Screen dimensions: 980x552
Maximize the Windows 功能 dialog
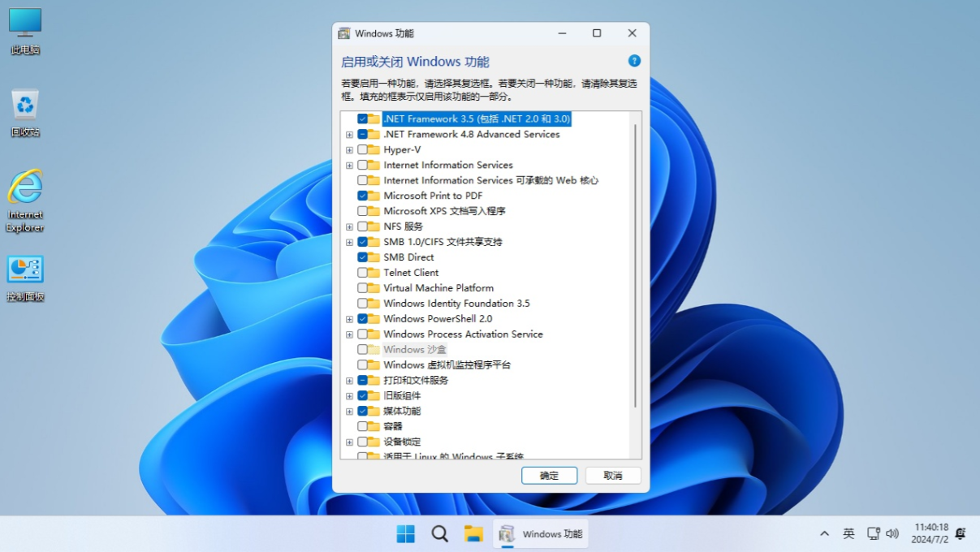(597, 33)
